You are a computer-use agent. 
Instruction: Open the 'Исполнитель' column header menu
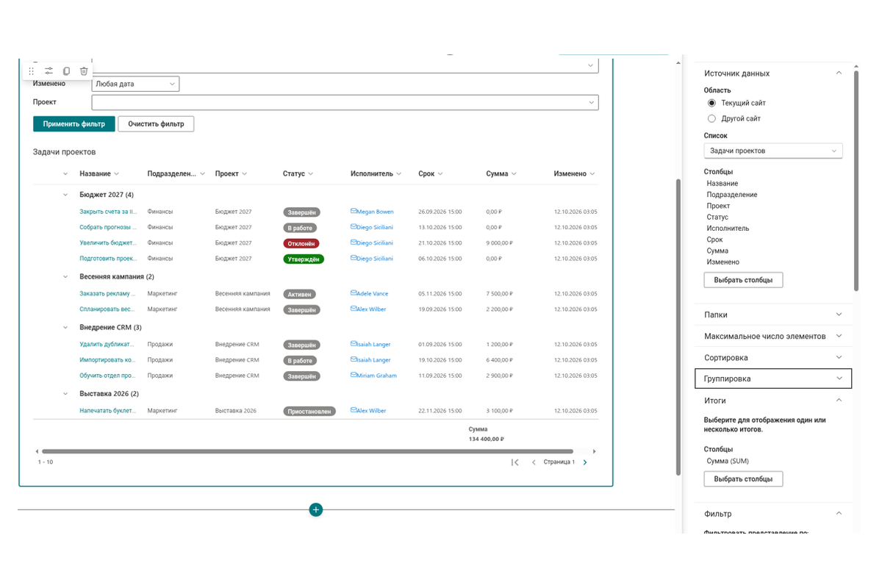click(x=376, y=174)
